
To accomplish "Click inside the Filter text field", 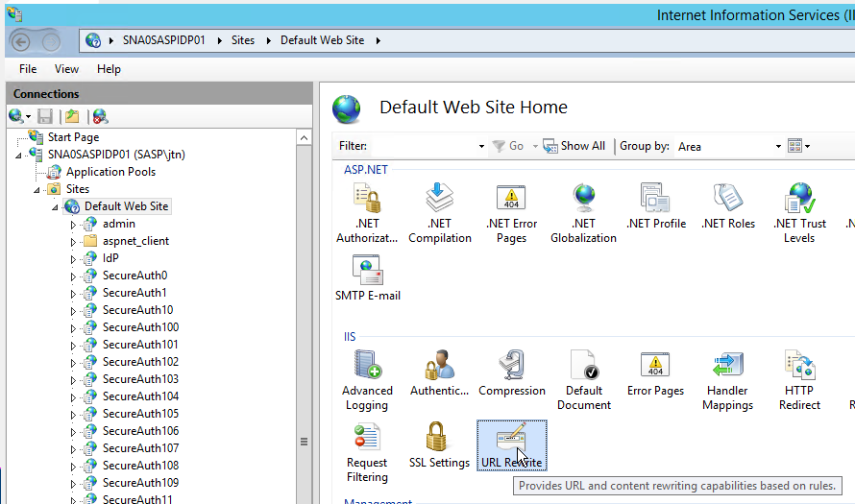I will (423, 146).
